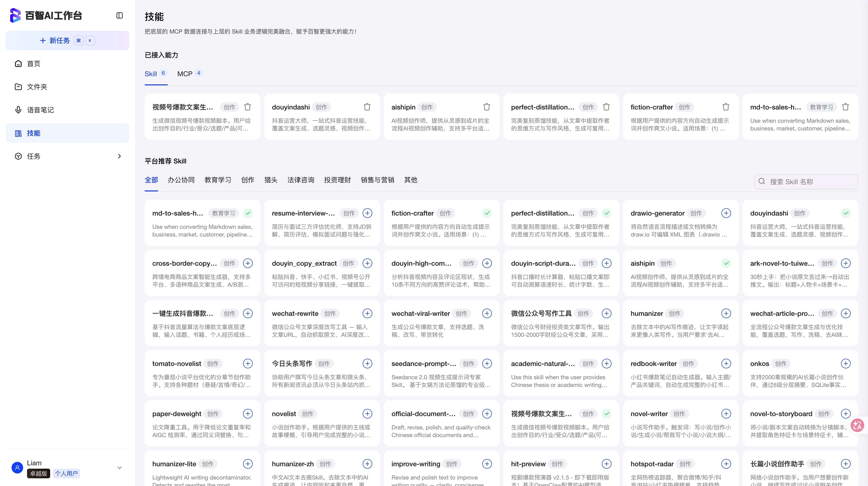Select the 全部 category tab

click(x=151, y=180)
